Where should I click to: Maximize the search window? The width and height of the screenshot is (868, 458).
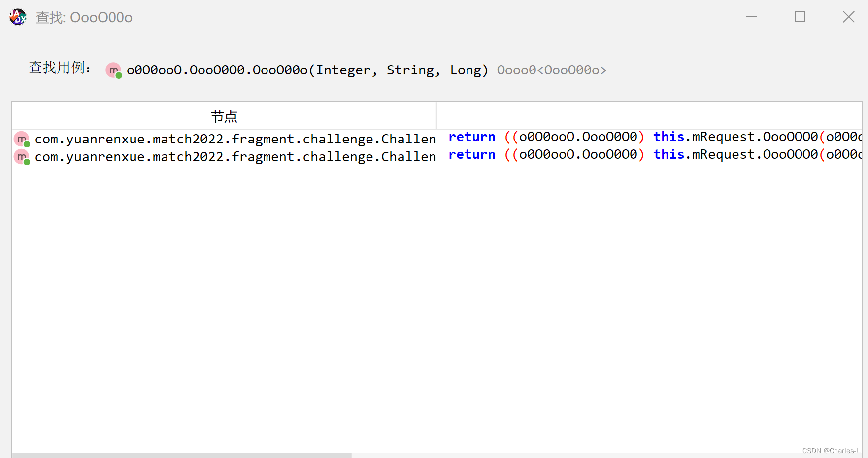[800, 17]
